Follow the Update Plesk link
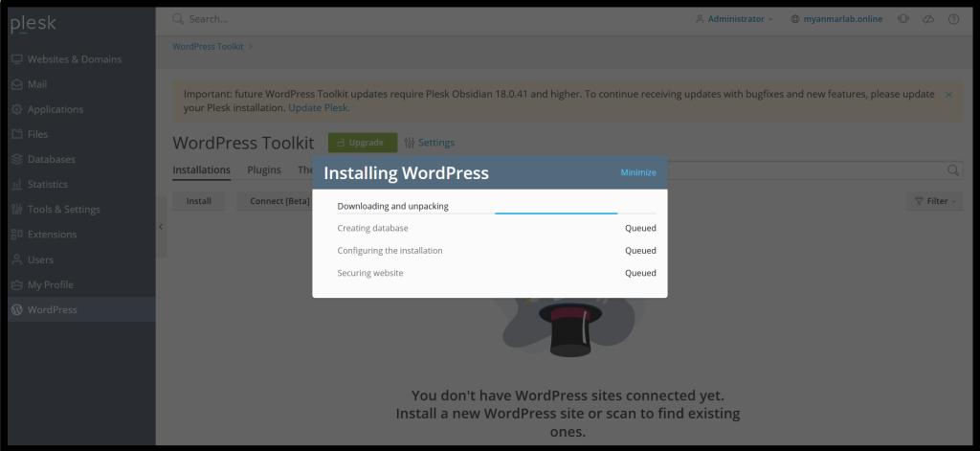The image size is (980, 451). (x=319, y=107)
